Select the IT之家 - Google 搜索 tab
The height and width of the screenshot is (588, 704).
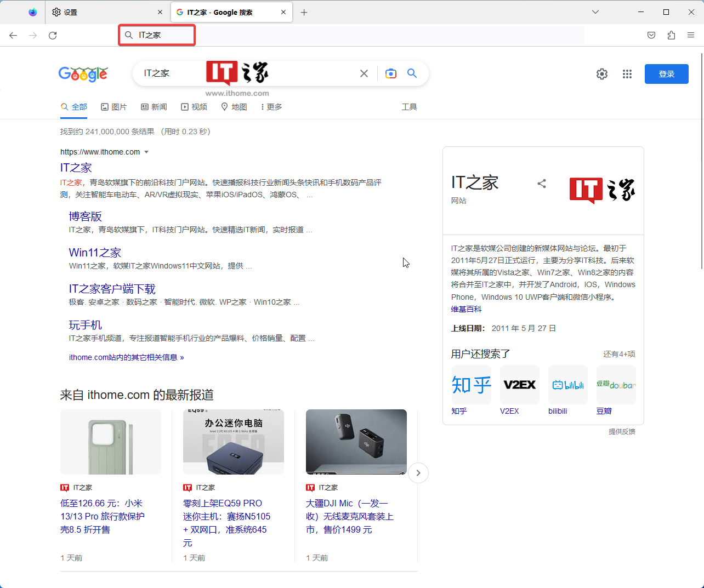[x=232, y=12]
